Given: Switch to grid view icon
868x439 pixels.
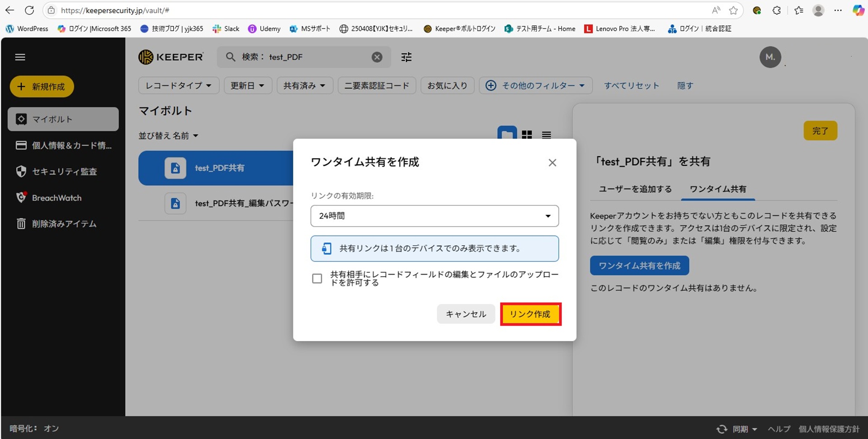Looking at the screenshot, I should [x=527, y=135].
